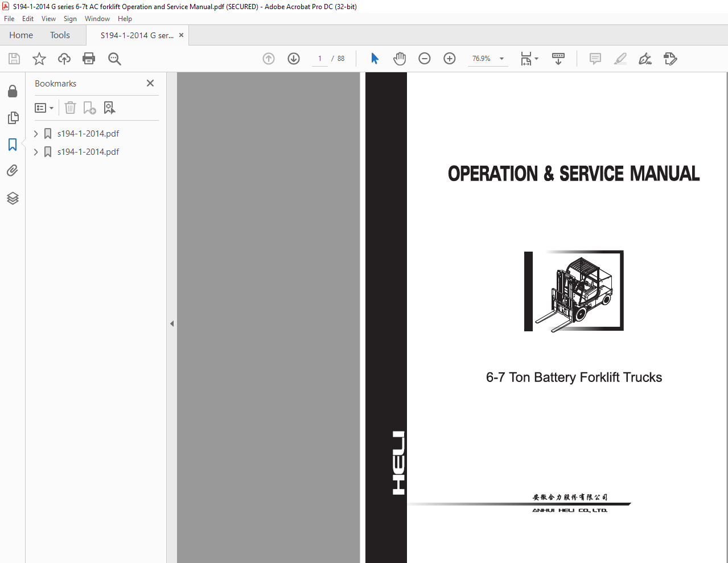Close the S194-1-2014 document tab
This screenshot has width=728, height=563.
click(x=182, y=35)
